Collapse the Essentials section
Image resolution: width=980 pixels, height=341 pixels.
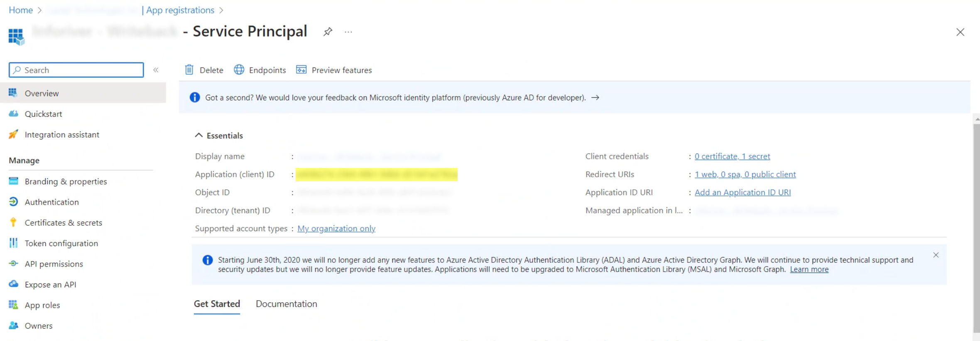click(199, 136)
